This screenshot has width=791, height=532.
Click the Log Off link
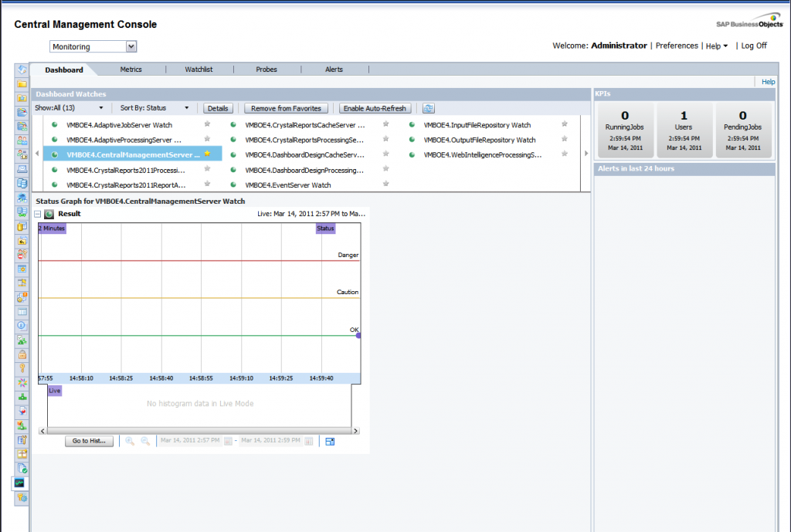[754, 46]
